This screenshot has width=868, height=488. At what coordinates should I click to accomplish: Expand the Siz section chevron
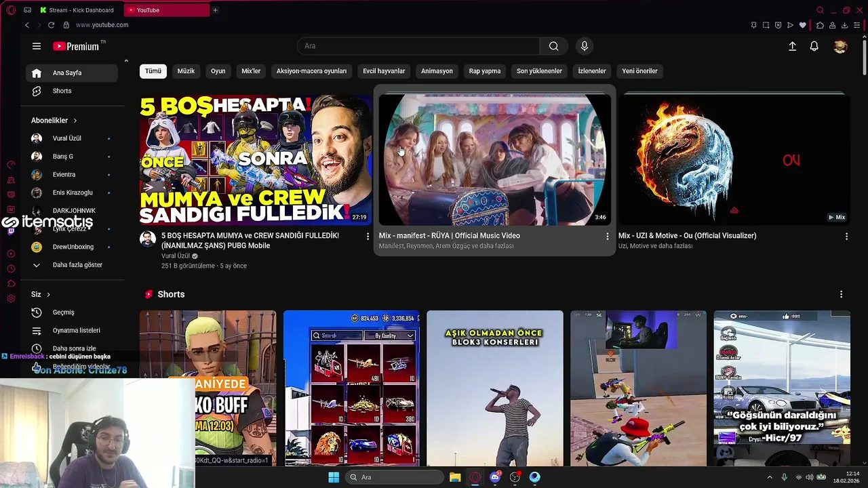48,295
